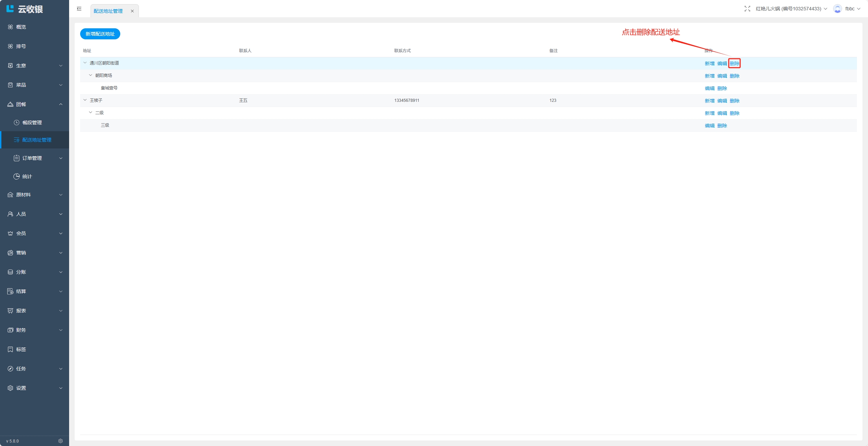Click 新增配送地址 button

click(x=100, y=34)
